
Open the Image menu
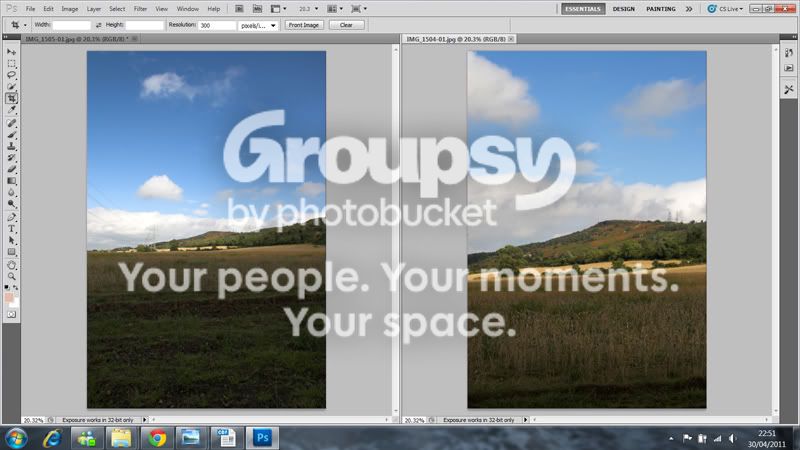pos(70,9)
